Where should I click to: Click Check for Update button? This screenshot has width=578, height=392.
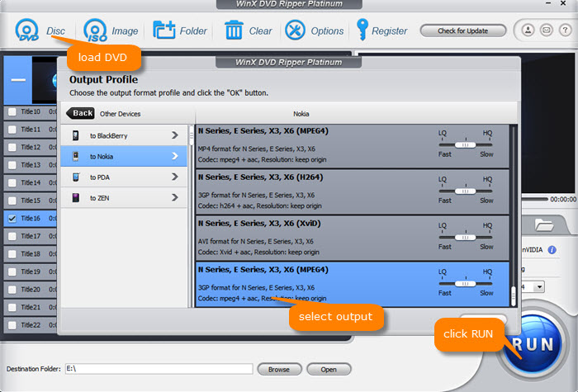[462, 31]
